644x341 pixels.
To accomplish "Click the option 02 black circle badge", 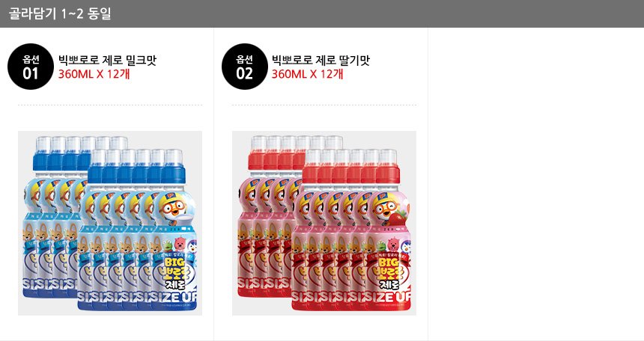I will pos(244,67).
